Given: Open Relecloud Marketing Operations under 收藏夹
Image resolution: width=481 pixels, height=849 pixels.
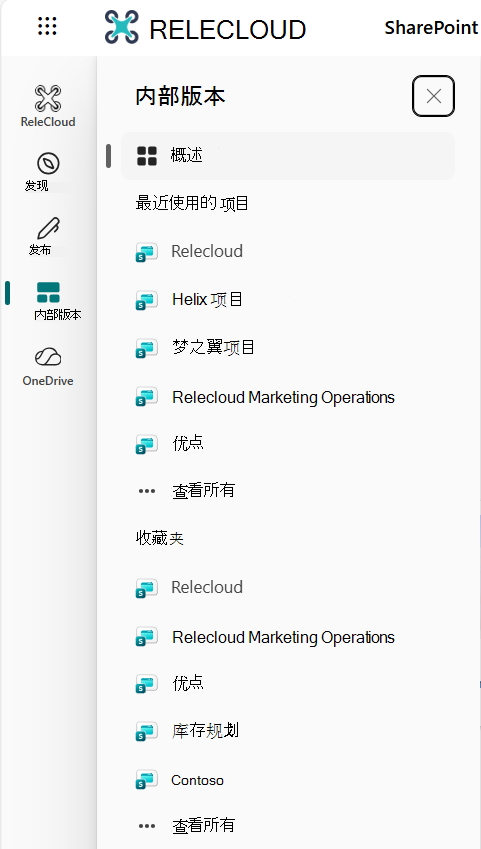Looking at the screenshot, I should [x=283, y=637].
